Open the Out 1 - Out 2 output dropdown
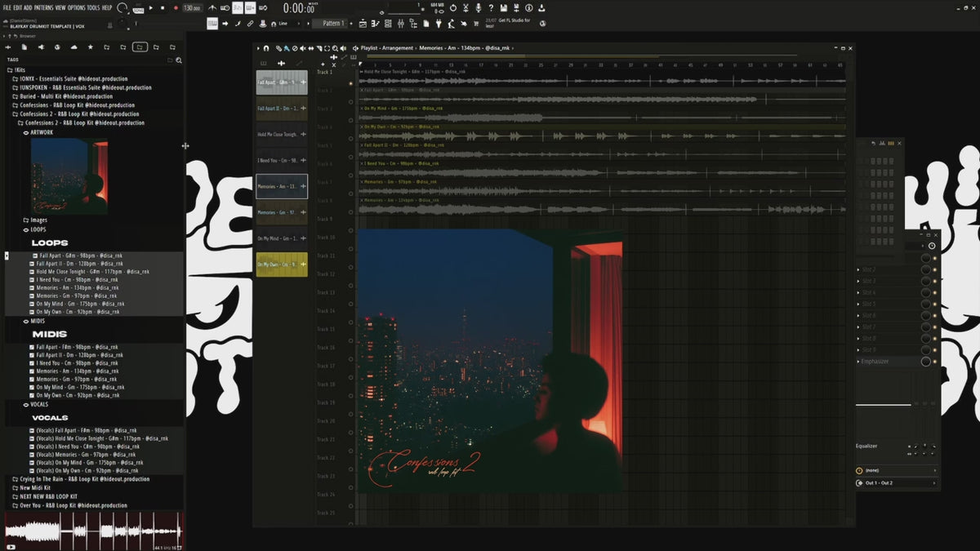The width and height of the screenshot is (980, 551). coord(896,483)
